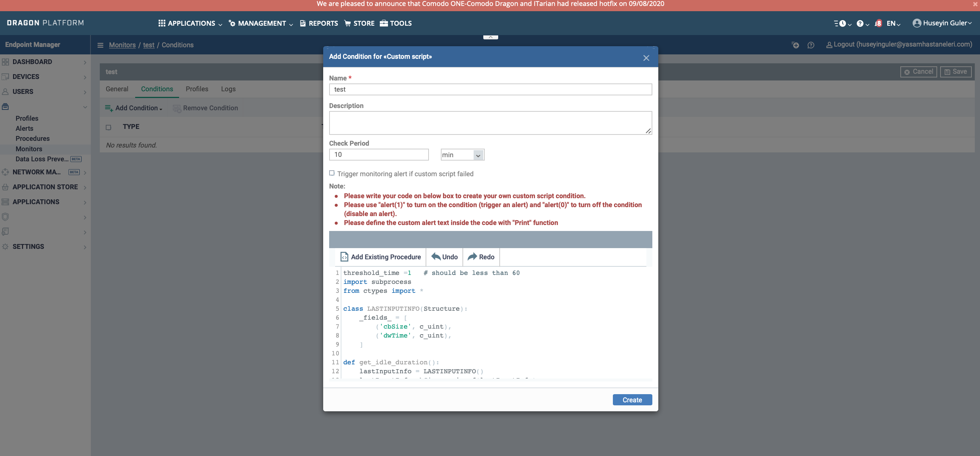Image resolution: width=980 pixels, height=456 pixels.
Task: Open the notifications bell with badge
Action: pyautogui.click(x=878, y=23)
